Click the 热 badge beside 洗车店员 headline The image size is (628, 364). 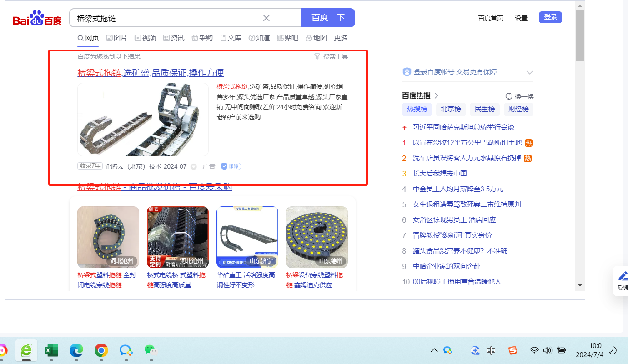pyautogui.click(x=528, y=158)
